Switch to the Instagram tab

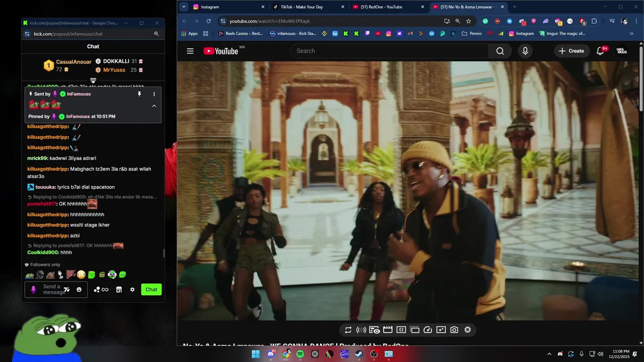pyautogui.click(x=229, y=7)
